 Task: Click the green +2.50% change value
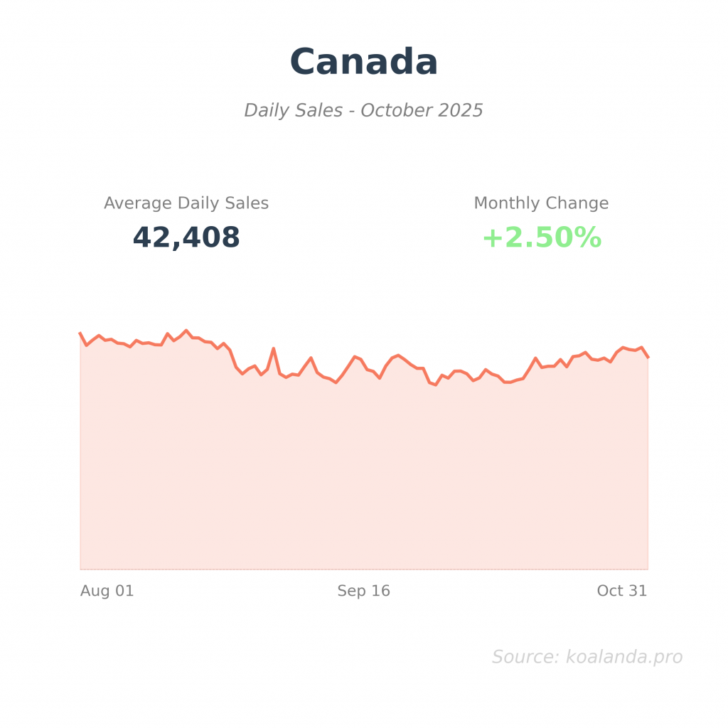coord(541,237)
